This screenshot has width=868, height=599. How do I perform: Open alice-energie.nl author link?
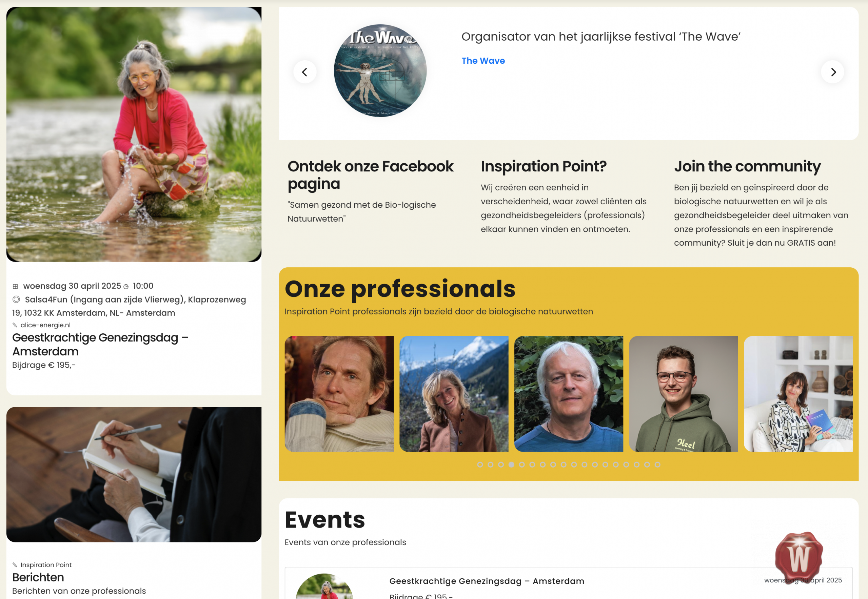point(45,325)
